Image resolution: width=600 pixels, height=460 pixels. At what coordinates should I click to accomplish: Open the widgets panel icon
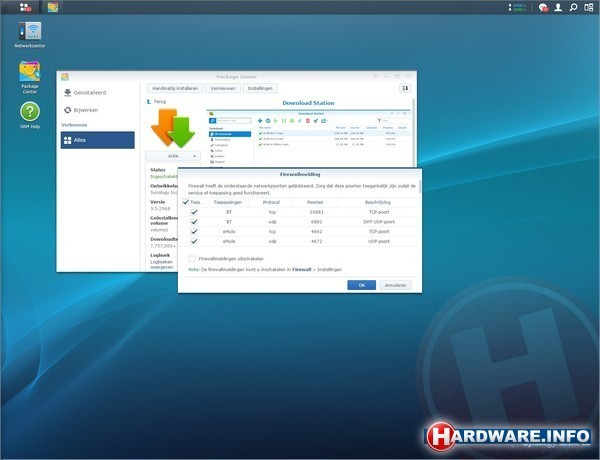pyautogui.click(x=589, y=7)
